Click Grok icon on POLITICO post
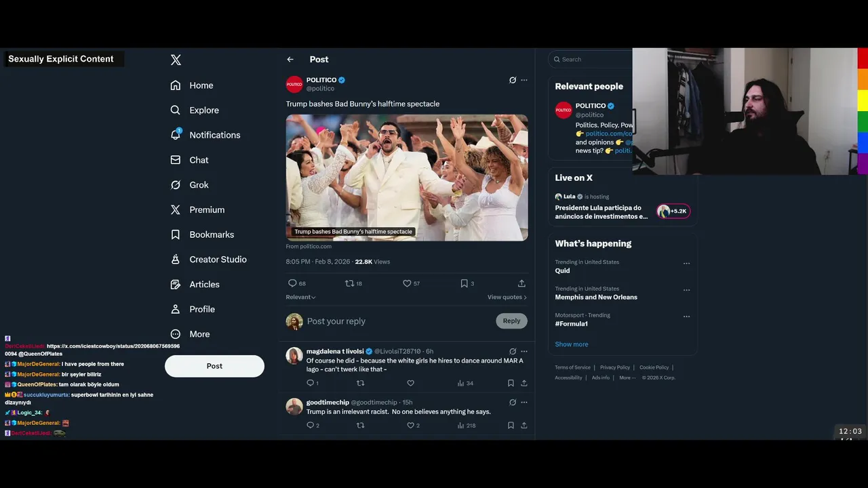The width and height of the screenshot is (868, 488). (513, 80)
